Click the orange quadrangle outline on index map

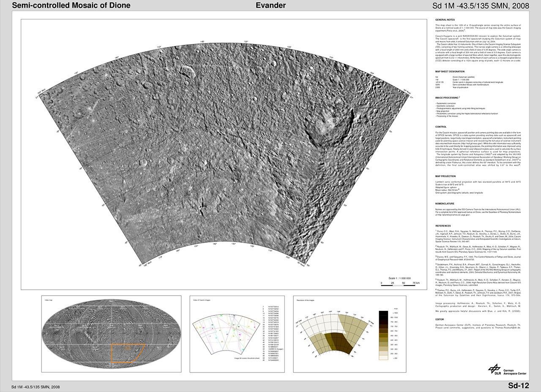(x=128, y=344)
